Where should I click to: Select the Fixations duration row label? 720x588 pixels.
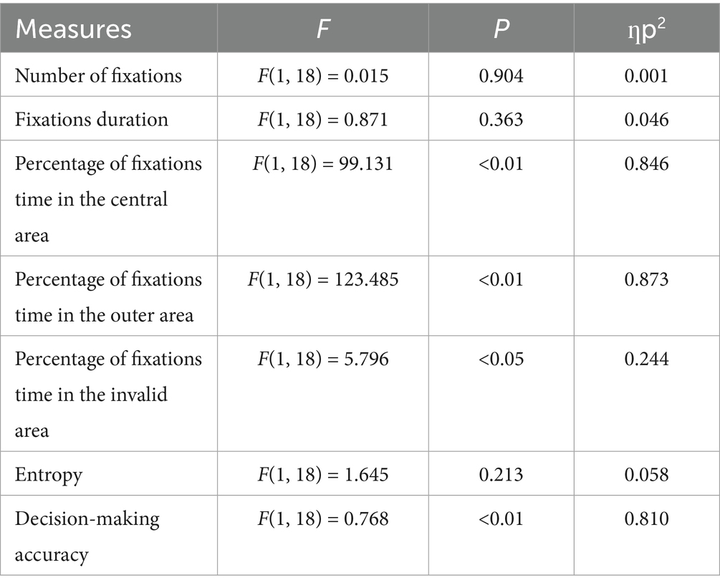(x=92, y=118)
